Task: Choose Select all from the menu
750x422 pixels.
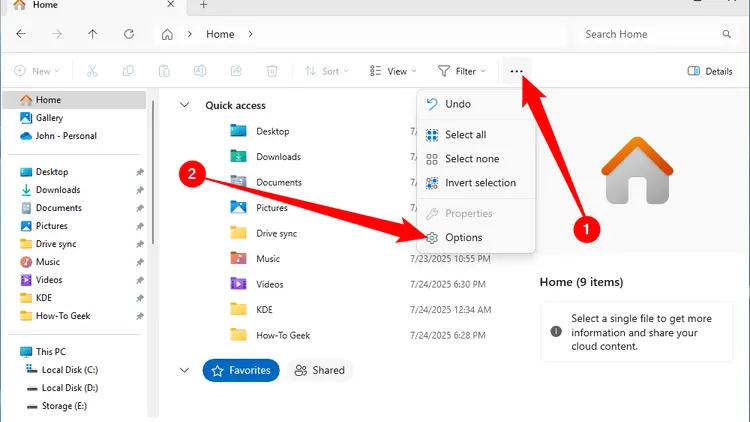Action: [476, 135]
